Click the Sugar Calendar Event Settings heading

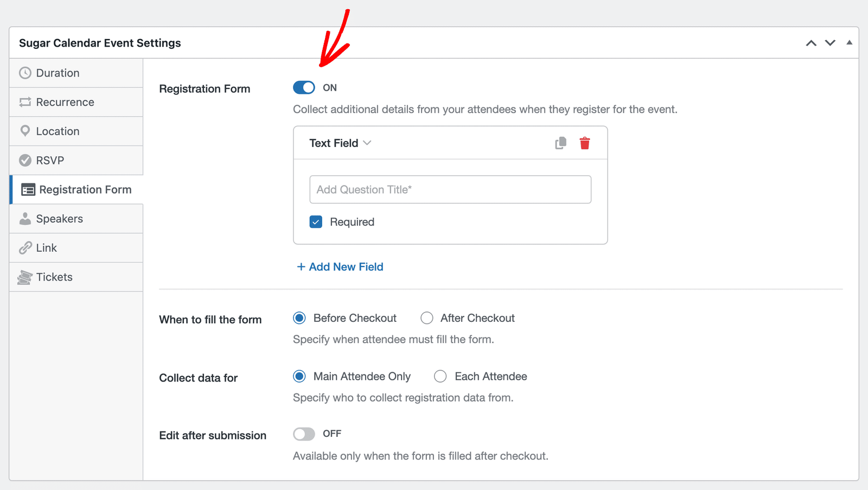click(x=100, y=43)
